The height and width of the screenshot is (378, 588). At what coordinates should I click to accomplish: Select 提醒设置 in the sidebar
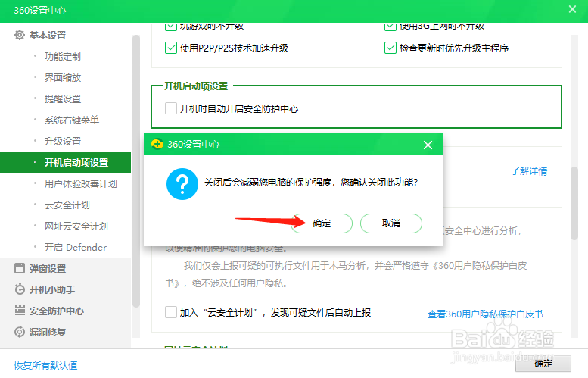click(63, 98)
